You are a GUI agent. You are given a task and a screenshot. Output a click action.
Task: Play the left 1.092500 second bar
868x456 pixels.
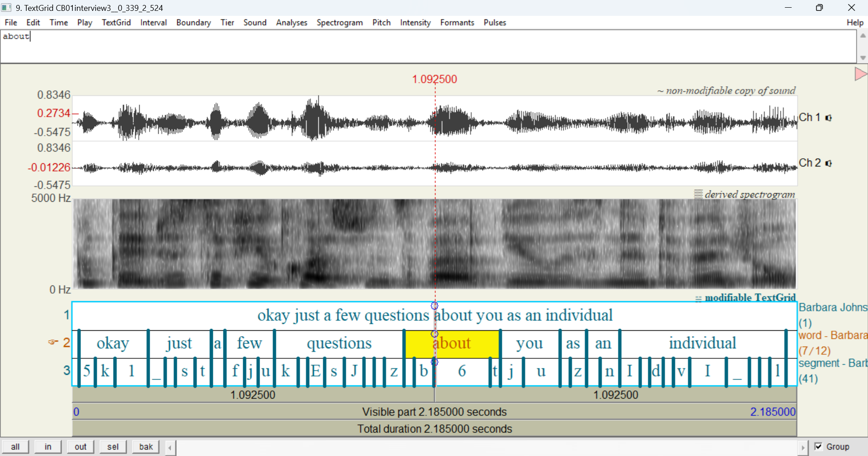click(x=253, y=395)
